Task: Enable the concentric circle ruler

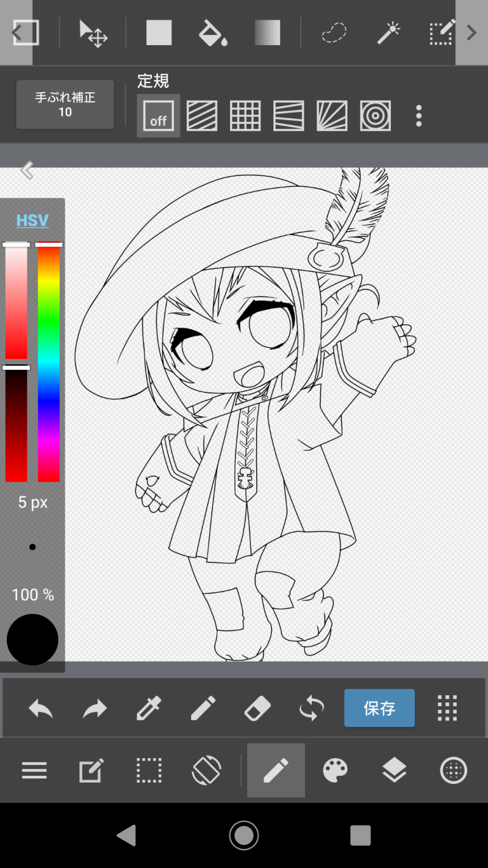Action: click(x=375, y=115)
